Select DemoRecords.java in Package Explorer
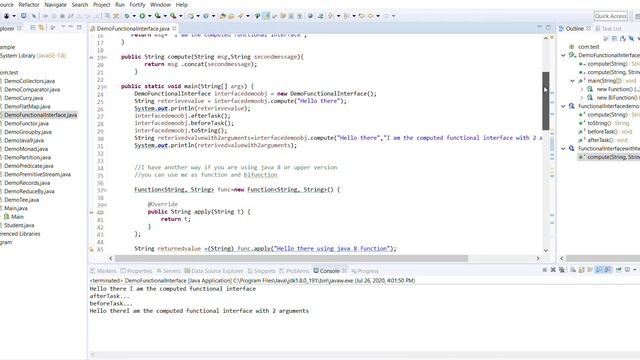640x360 pixels. (x=27, y=182)
